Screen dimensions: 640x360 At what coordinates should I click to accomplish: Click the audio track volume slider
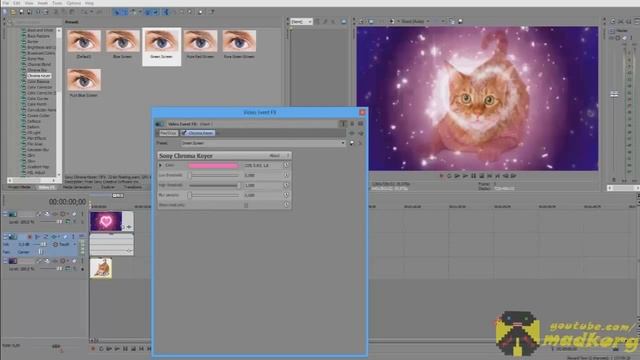(43, 244)
